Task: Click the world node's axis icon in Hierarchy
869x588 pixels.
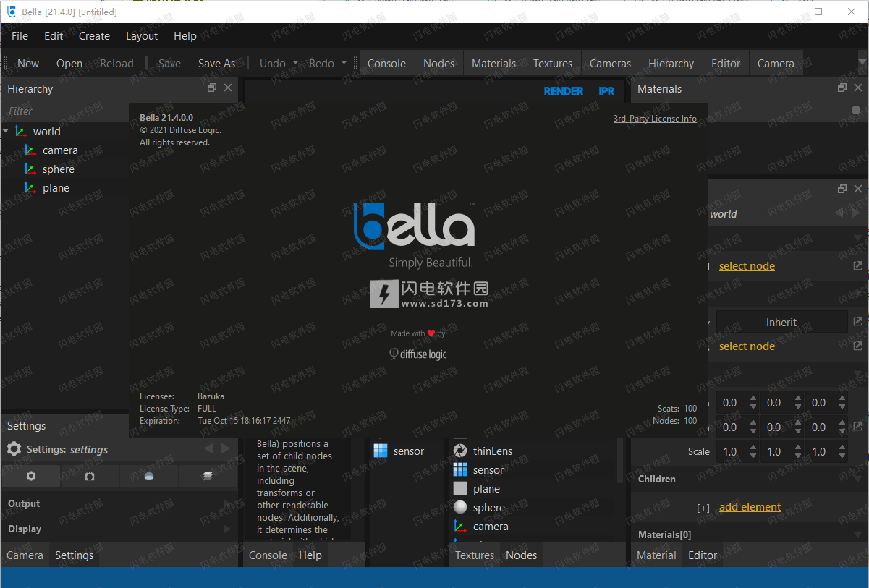Action: pyautogui.click(x=20, y=132)
